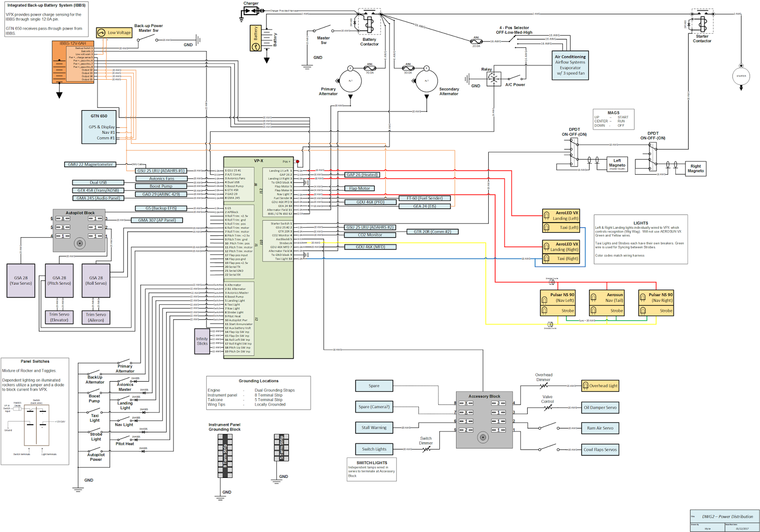Click the Overhead Light lamp icon
The height and width of the screenshot is (532, 760).
[x=586, y=386]
